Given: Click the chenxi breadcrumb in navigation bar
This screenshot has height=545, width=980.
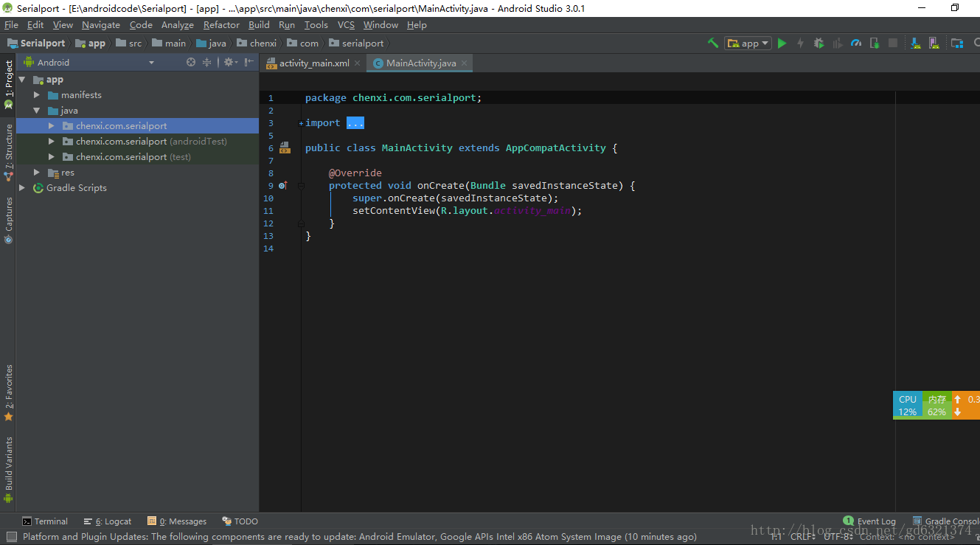Looking at the screenshot, I should (x=257, y=44).
